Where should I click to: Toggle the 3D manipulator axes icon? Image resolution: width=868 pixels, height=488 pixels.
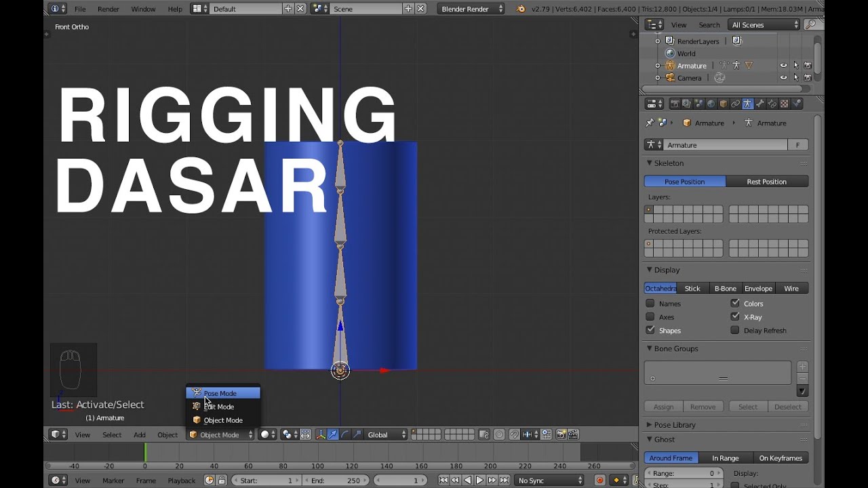(x=321, y=434)
